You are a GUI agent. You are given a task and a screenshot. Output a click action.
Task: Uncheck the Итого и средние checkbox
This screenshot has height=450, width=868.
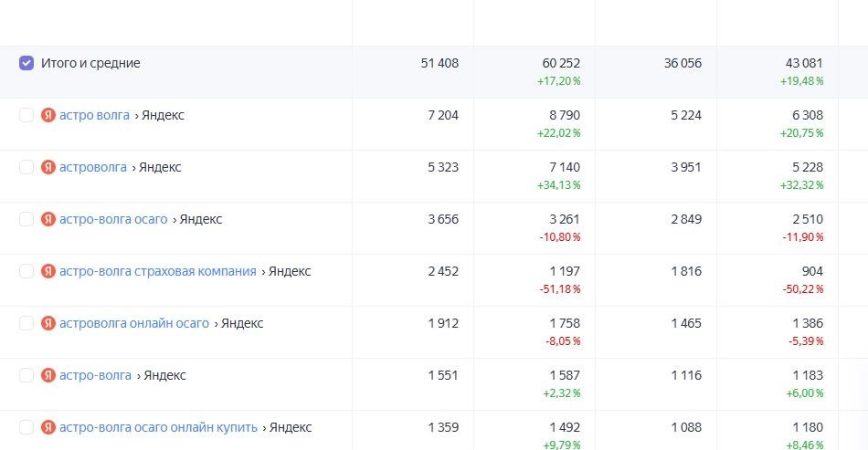(26, 63)
